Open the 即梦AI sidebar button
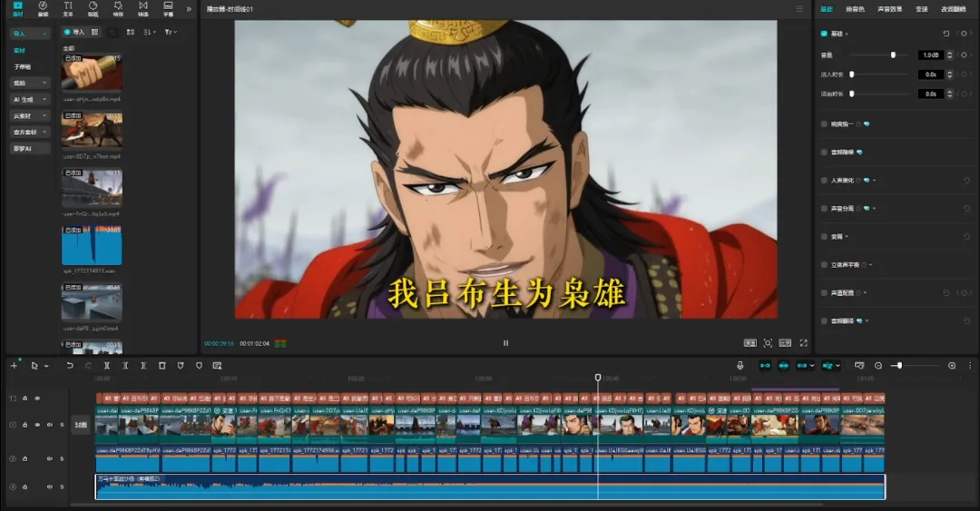Image resolution: width=980 pixels, height=511 pixels. coord(29,148)
